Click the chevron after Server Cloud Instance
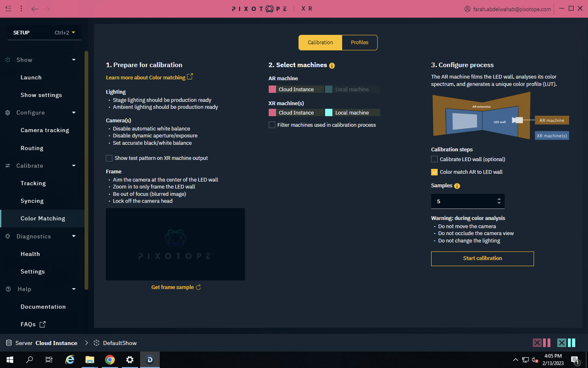 click(87, 343)
